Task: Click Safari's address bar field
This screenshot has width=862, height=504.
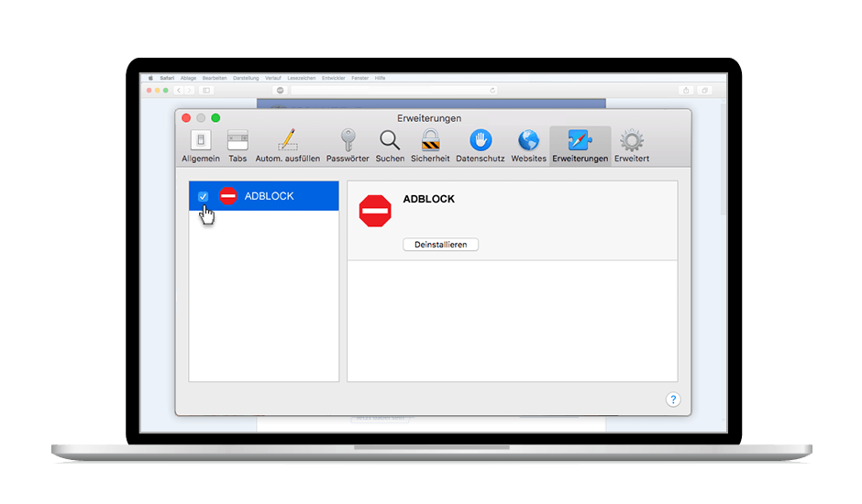Action: point(393,90)
